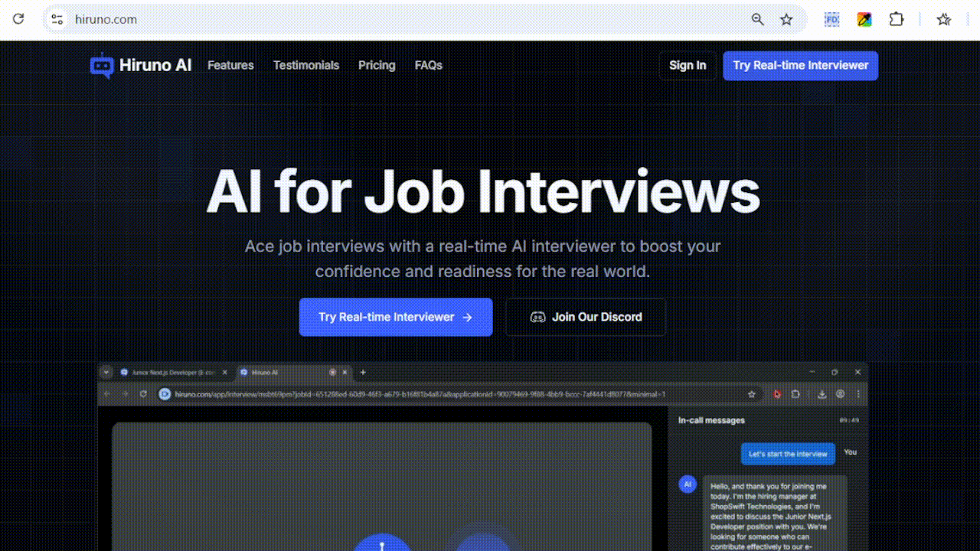Open the favorites star icon at the toolbar's right end
This screenshot has width=980, height=551.
coord(944,19)
